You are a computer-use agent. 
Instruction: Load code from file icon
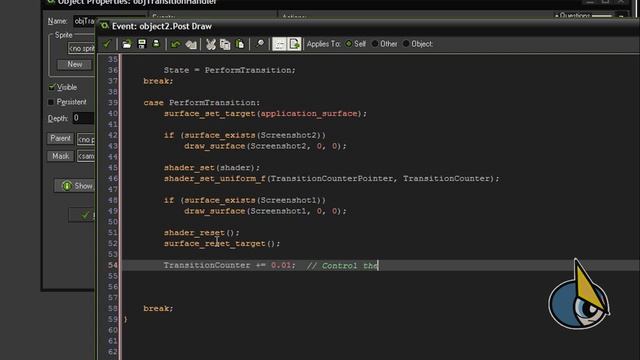(x=127, y=44)
